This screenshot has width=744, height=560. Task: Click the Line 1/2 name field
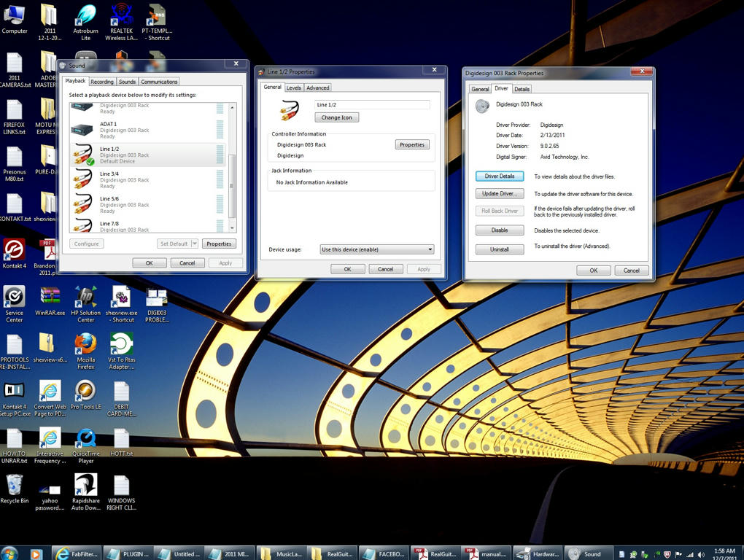(372, 104)
